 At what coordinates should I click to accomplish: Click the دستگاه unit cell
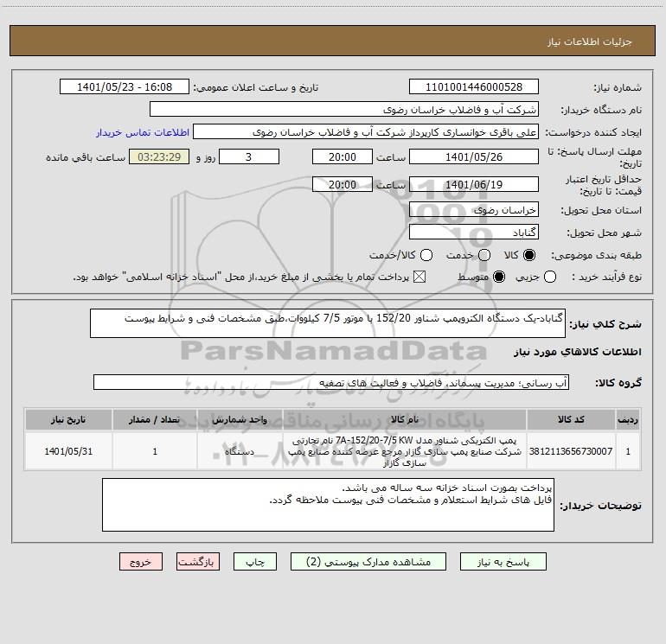tap(240, 451)
